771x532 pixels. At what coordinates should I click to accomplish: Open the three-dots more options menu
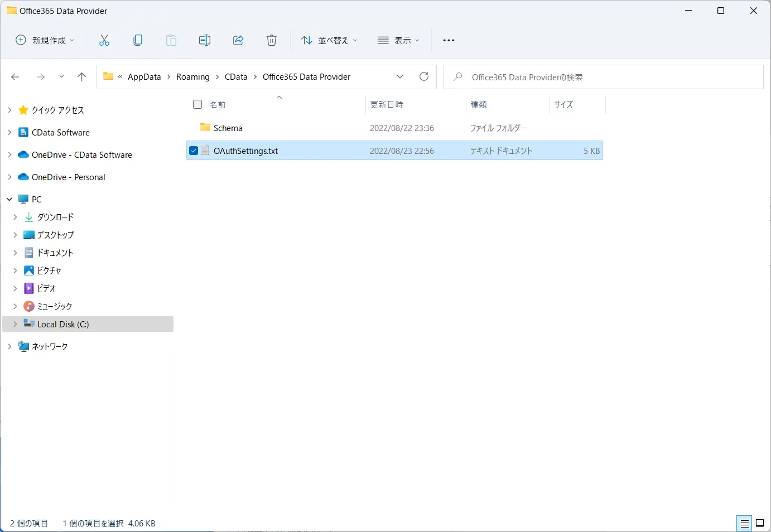click(x=449, y=40)
